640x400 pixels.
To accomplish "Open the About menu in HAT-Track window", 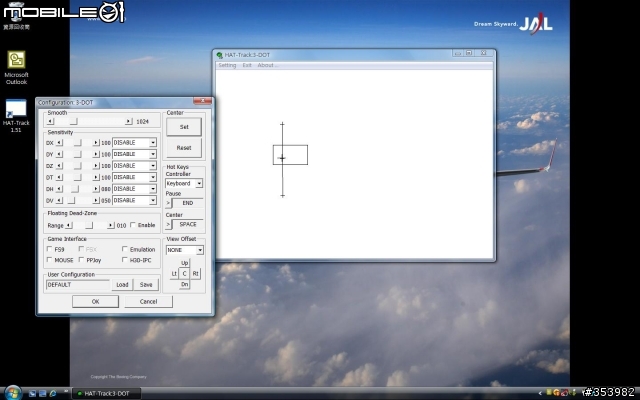I will coord(267,65).
